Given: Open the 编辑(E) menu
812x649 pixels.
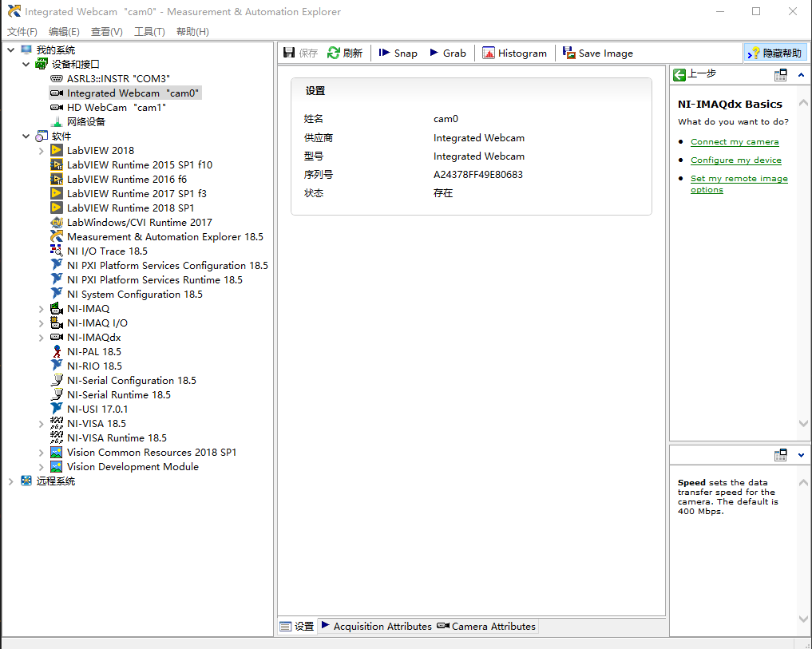Looking at the screenshot, I should point(64,32).
